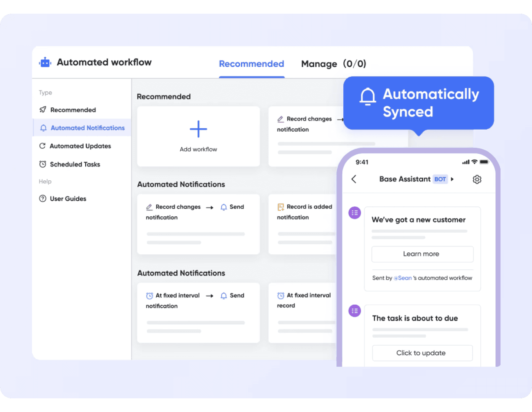Click the User Guides question mark icon
532x412 pixels.
(43, 199)
